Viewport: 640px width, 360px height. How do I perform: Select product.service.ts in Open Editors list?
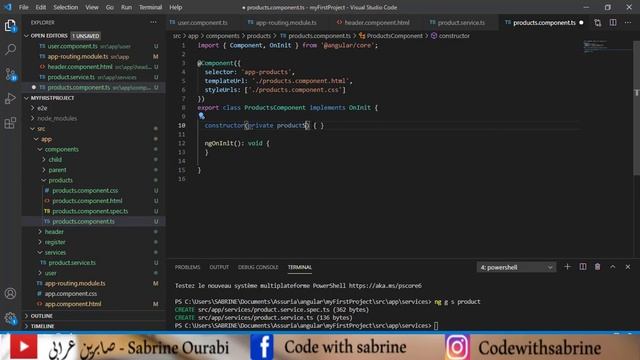pos(71,77)
